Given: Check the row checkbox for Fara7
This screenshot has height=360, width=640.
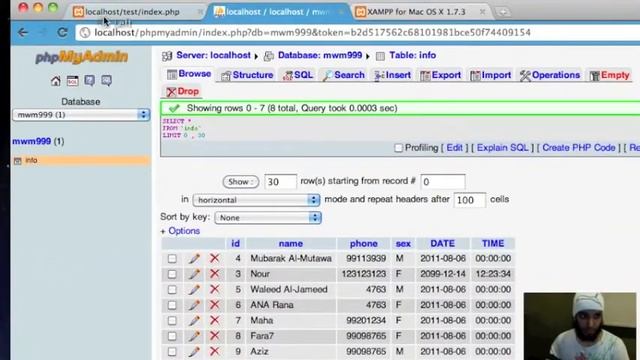Looking at the screenshot, I should click(x=172, y=336).
